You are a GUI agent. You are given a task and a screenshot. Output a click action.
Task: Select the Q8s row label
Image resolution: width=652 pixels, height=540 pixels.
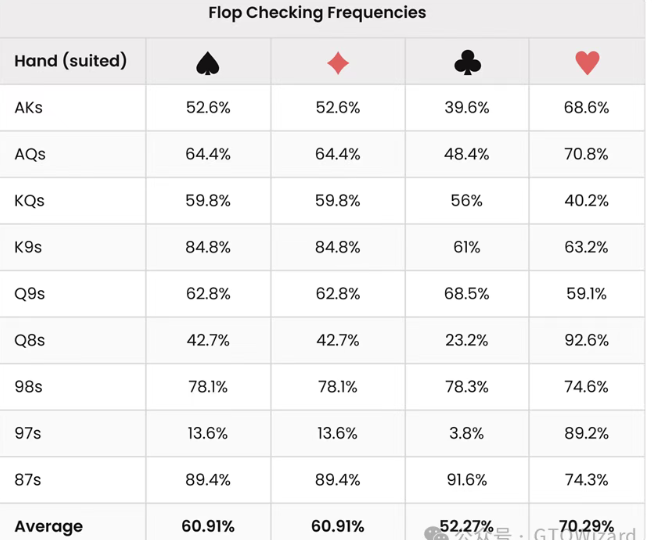tap(30, 340)
